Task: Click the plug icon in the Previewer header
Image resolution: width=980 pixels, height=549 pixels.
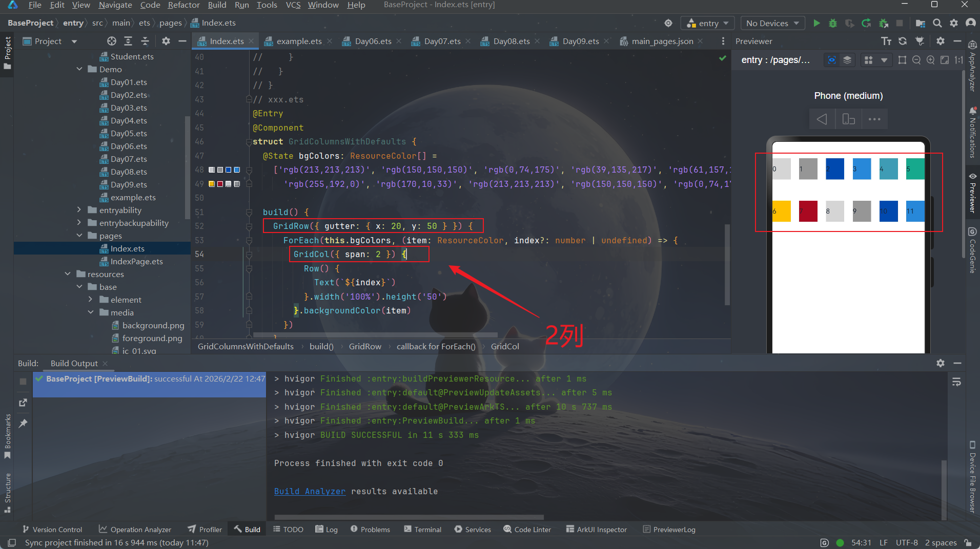Action: (x=920, y=41)
